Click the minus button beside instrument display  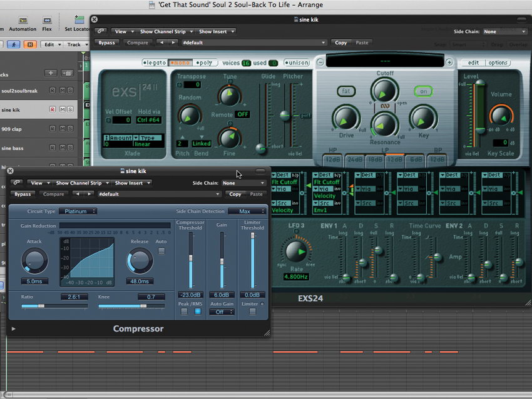click(320, 63)
